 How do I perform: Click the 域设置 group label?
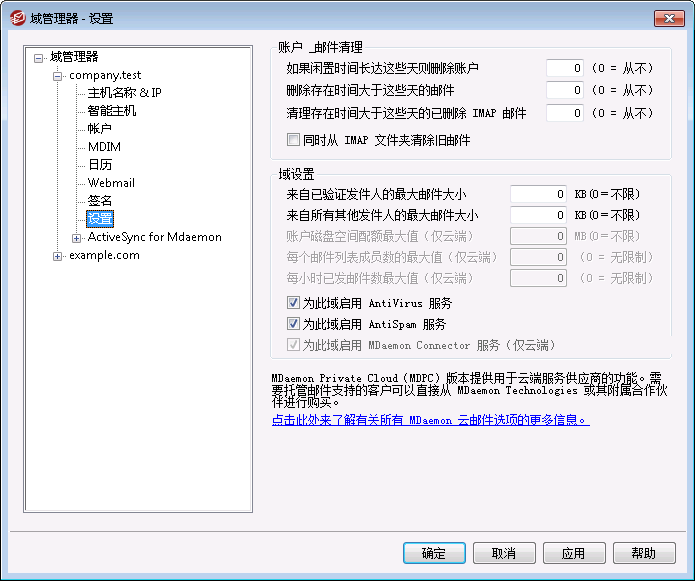pos(297,174)
